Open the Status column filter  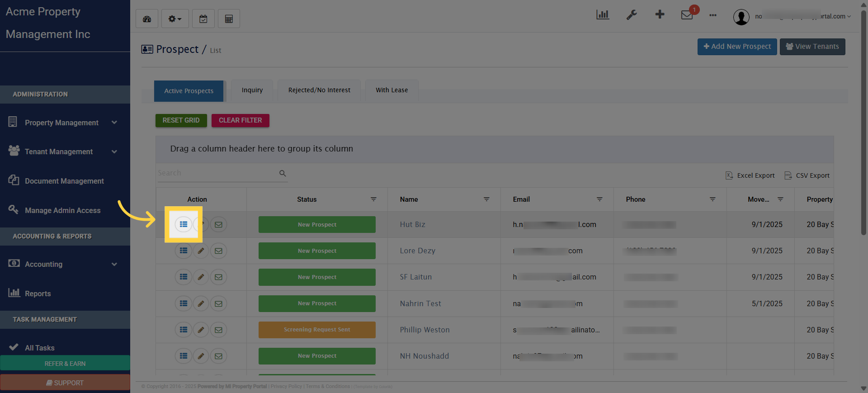point(373,199)
